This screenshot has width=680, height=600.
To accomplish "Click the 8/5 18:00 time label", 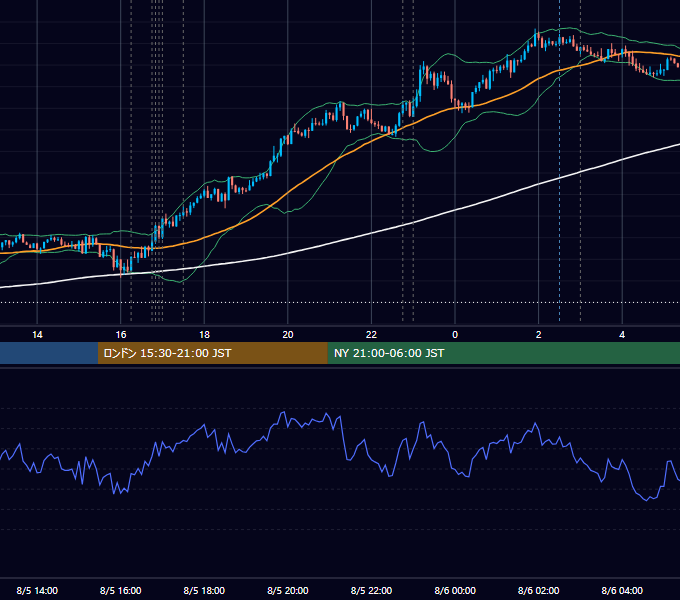I will (x=204, y=590).
